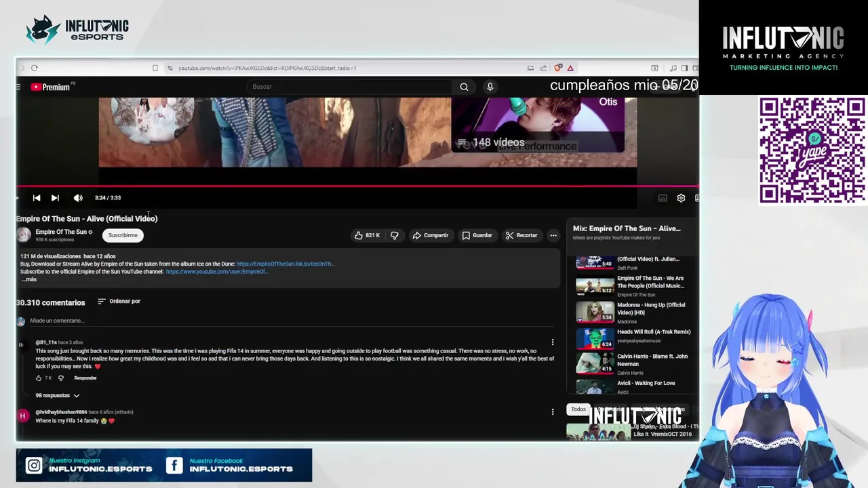Like the video with 821 K thumbs-up
Image resolution: width=868 pixels, height=488 pixels.
[x=367, y=235]
